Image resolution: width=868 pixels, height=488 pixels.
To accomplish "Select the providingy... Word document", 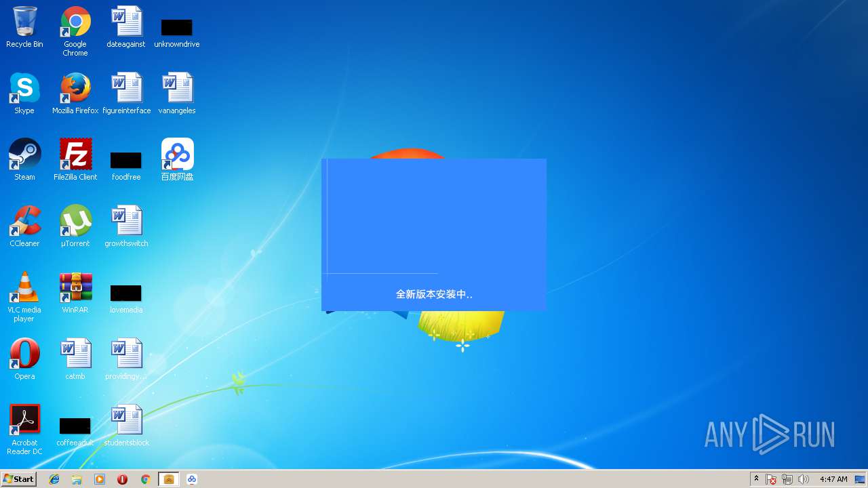I will (126, 359).
